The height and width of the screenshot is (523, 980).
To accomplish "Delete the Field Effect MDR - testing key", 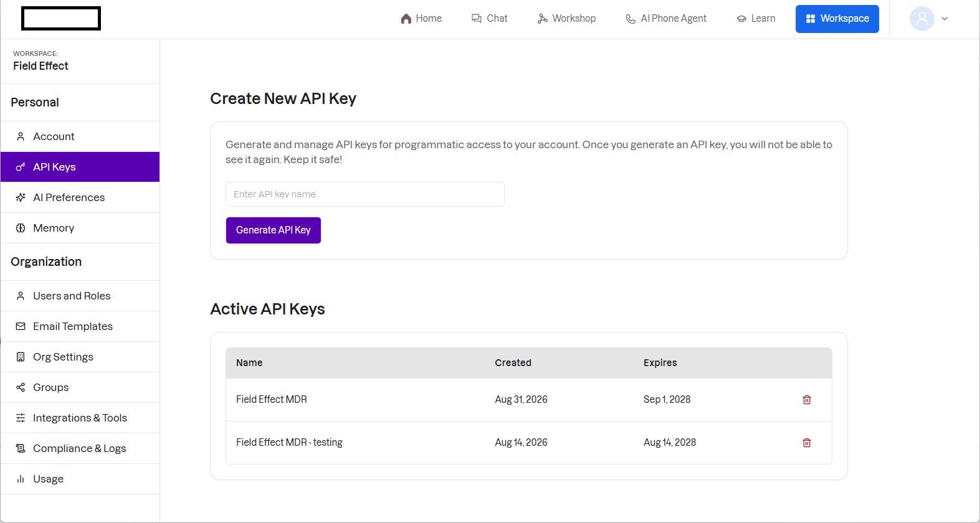I will coord(807,443).
